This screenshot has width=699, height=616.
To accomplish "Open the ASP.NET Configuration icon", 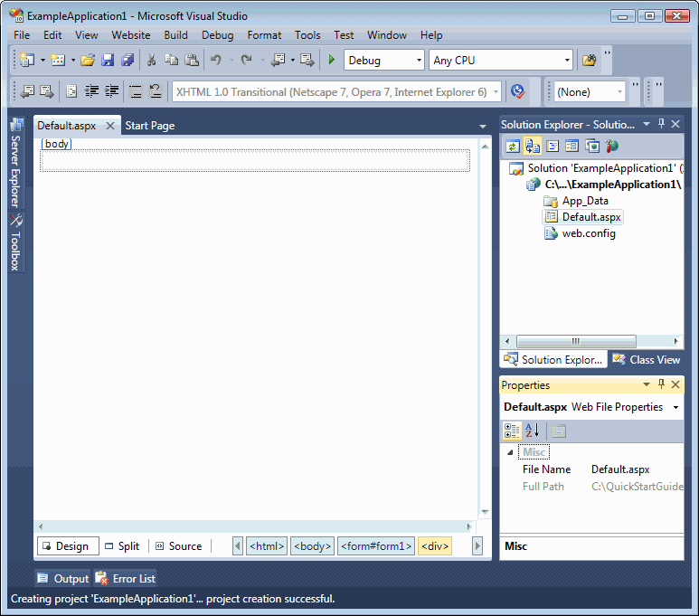I will [x=612, y=146].
